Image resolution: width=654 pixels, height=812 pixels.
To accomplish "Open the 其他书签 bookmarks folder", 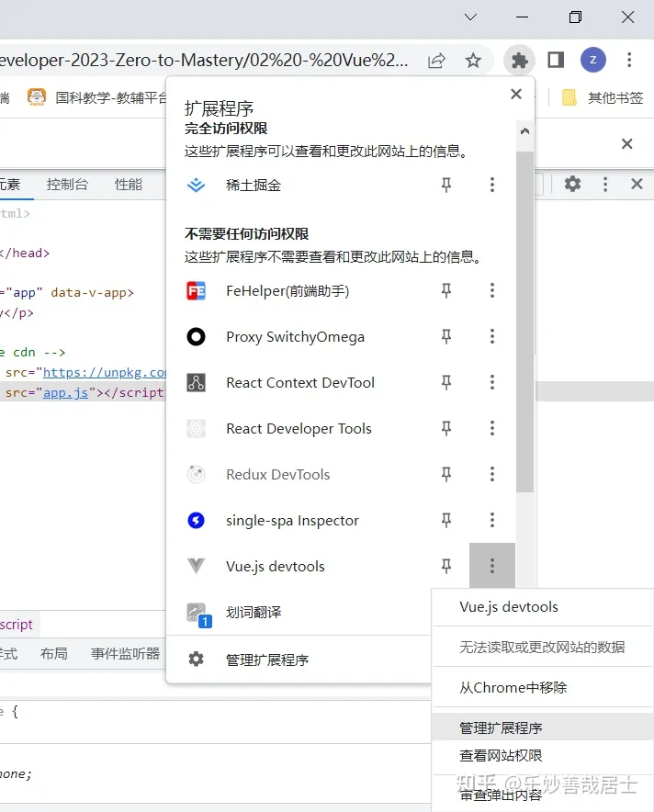I will point(603,97).
